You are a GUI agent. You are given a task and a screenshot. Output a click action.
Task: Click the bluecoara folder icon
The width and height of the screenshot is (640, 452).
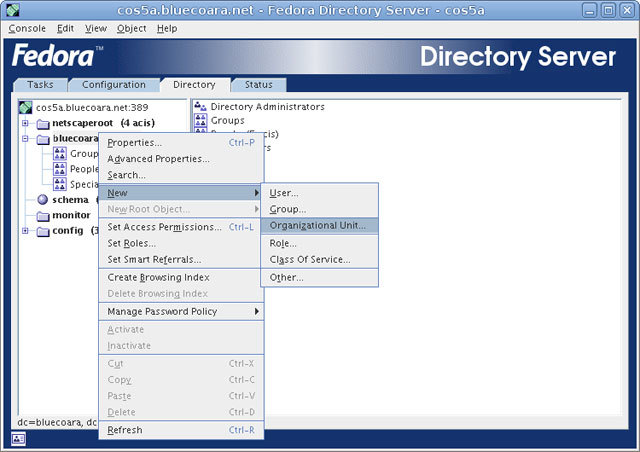click(x=43, y=139)
